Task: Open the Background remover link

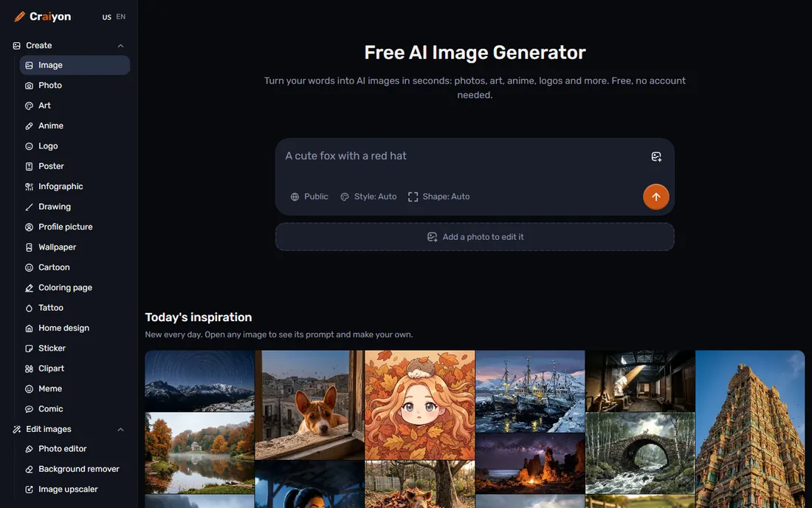Action: 75,469
